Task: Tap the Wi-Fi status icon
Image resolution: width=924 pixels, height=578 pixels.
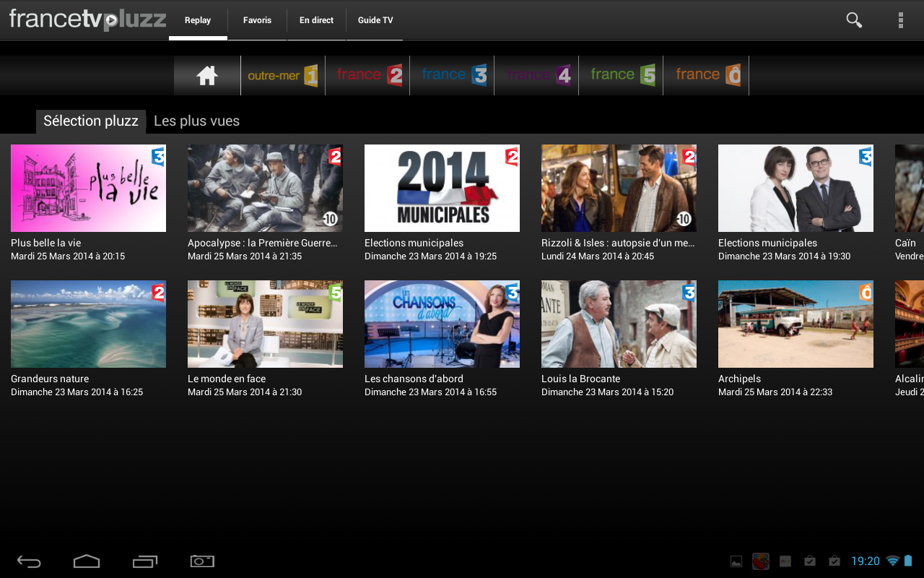Action: pos(893,561)
